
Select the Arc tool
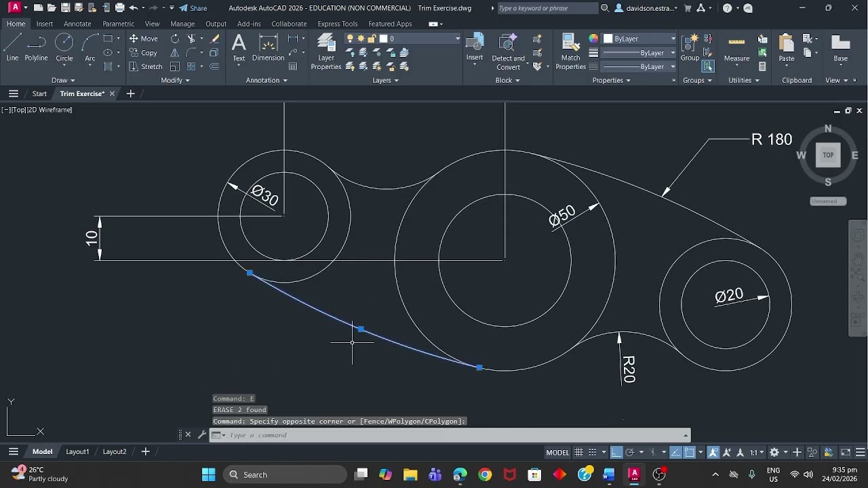pyautogui.click(x=90, y=47)
